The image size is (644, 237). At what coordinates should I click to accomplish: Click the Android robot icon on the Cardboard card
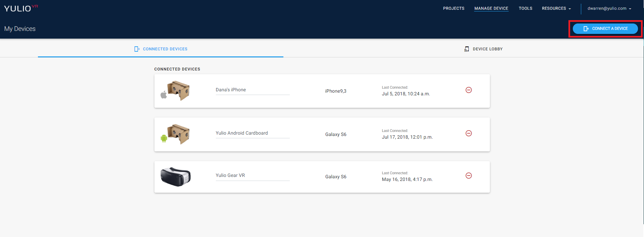pos(164,138)
